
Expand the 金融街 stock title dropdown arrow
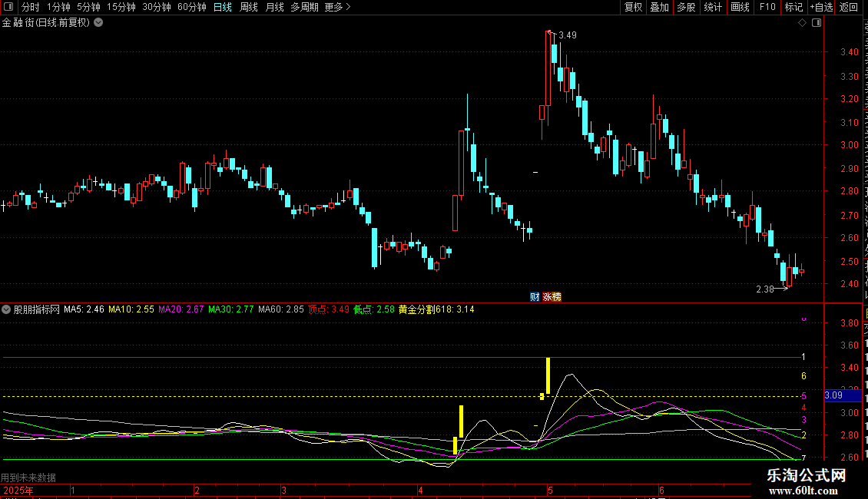click(x=98, y=23)
